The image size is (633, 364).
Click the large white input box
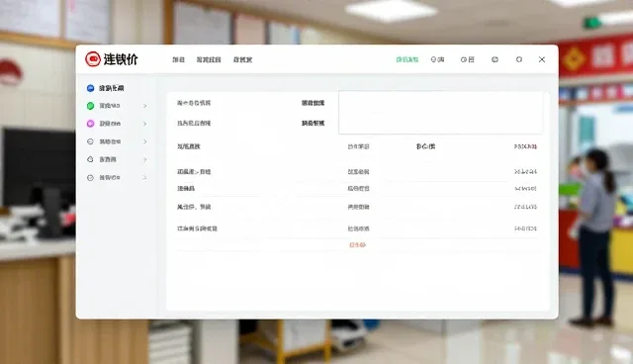(440, 112)
